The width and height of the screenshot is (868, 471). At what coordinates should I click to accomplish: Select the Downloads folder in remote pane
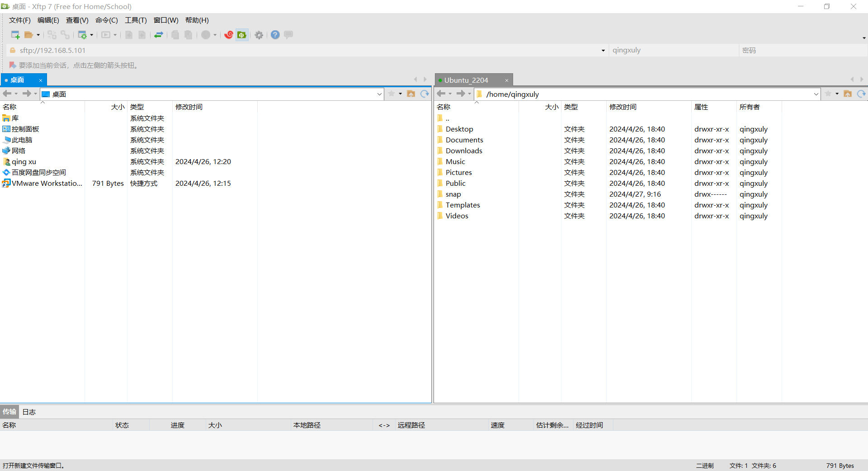(464, 151)
